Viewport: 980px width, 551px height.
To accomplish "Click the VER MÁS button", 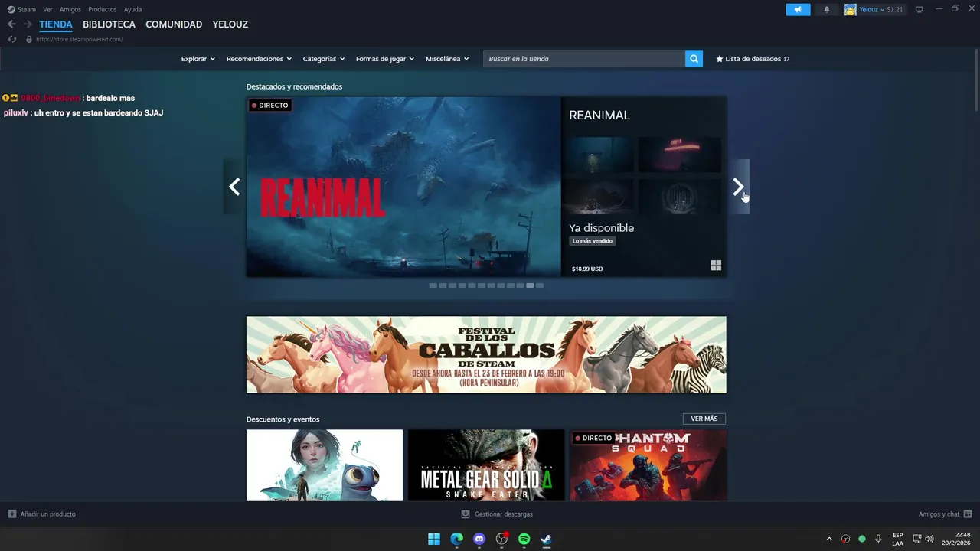I will tap(704, 419).
